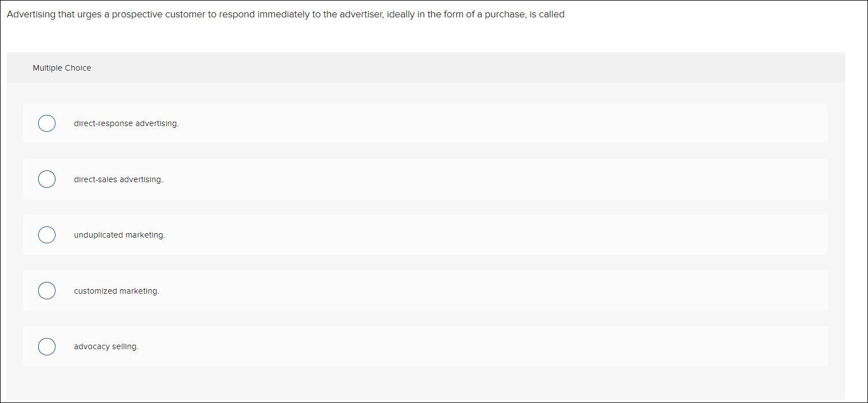Click the Multiple Choice header label

coord(62,68)
